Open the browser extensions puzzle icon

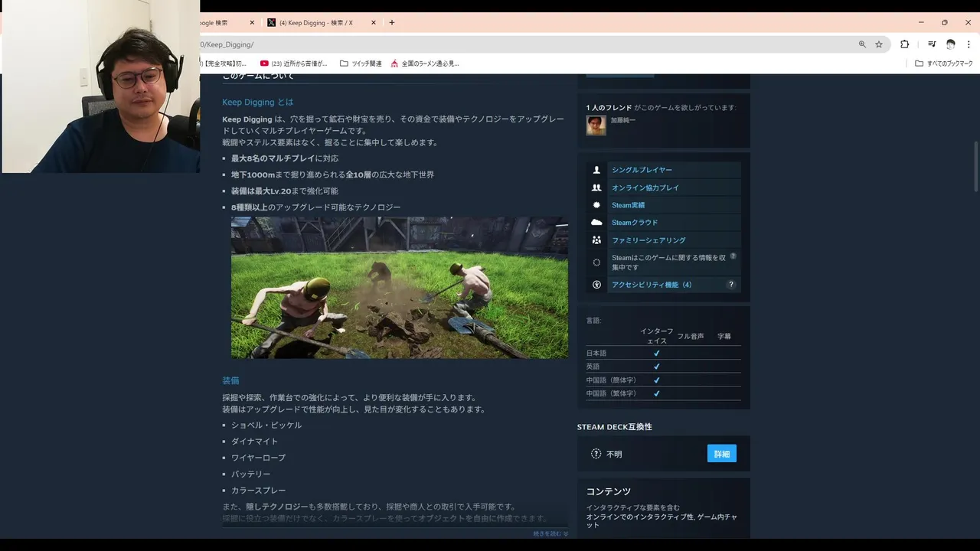point(904,44)
